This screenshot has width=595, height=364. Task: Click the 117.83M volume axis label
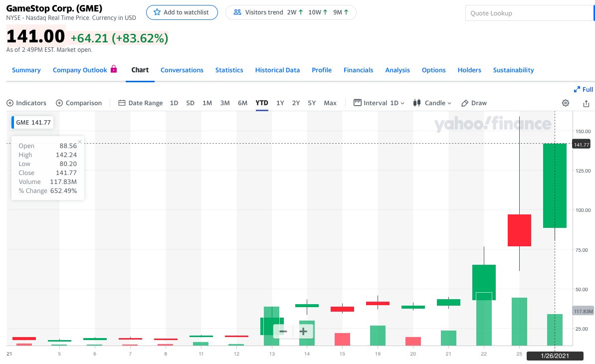coord(583,311)
